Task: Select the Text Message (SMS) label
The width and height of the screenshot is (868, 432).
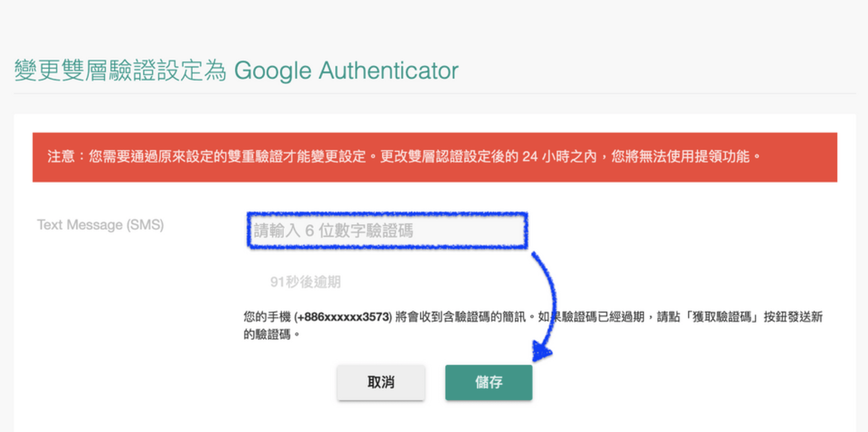Action: 101,225
